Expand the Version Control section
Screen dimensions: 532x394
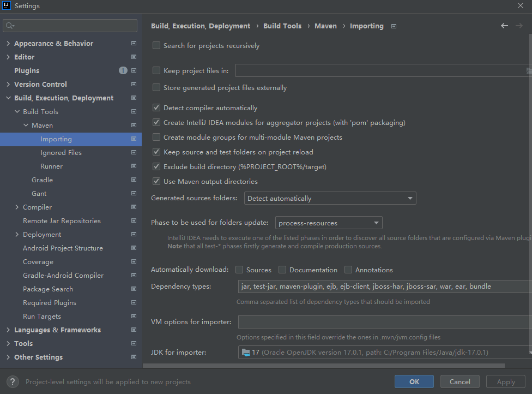point(8,84)
